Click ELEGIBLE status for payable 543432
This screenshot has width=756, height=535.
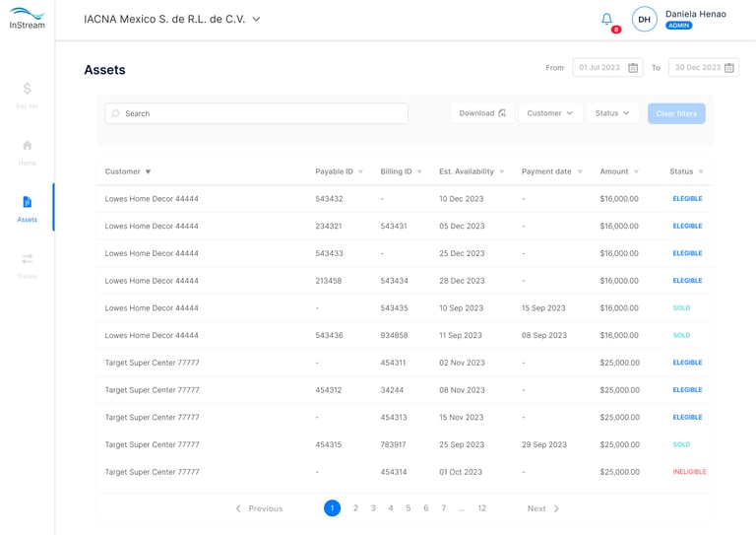pyautogui.click(x=687, y=199)
